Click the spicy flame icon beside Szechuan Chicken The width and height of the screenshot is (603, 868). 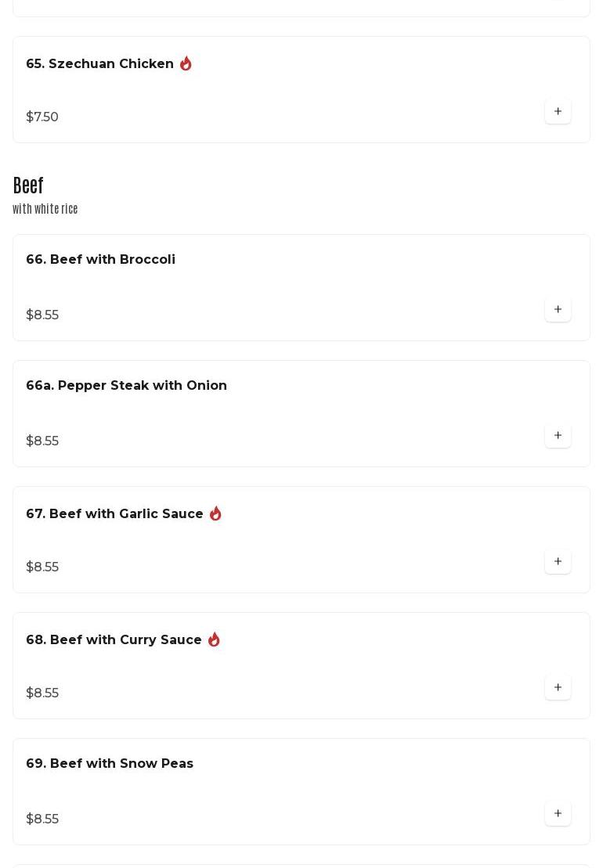point(186,63)
